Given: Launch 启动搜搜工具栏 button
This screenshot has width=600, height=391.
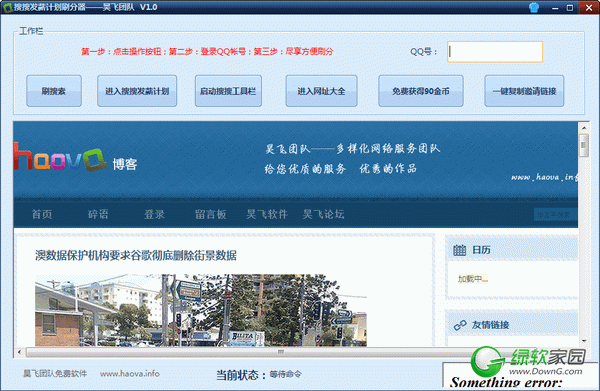Looking at the screenshot, I should click(x=228, y=91).
